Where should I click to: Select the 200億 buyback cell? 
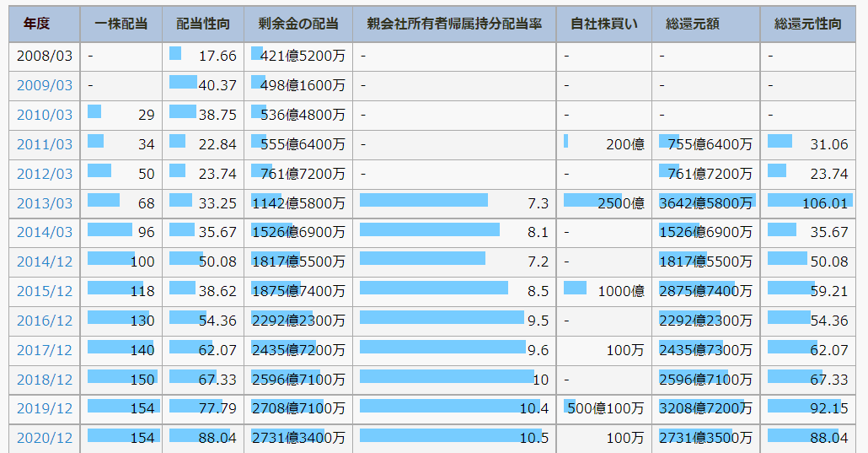(604, 144)
